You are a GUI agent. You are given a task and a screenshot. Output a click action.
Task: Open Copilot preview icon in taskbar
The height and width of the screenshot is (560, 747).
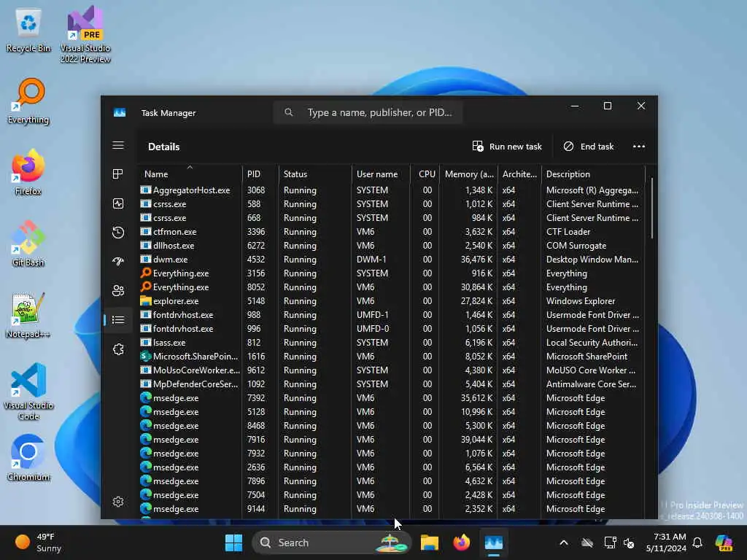(724, 542)
